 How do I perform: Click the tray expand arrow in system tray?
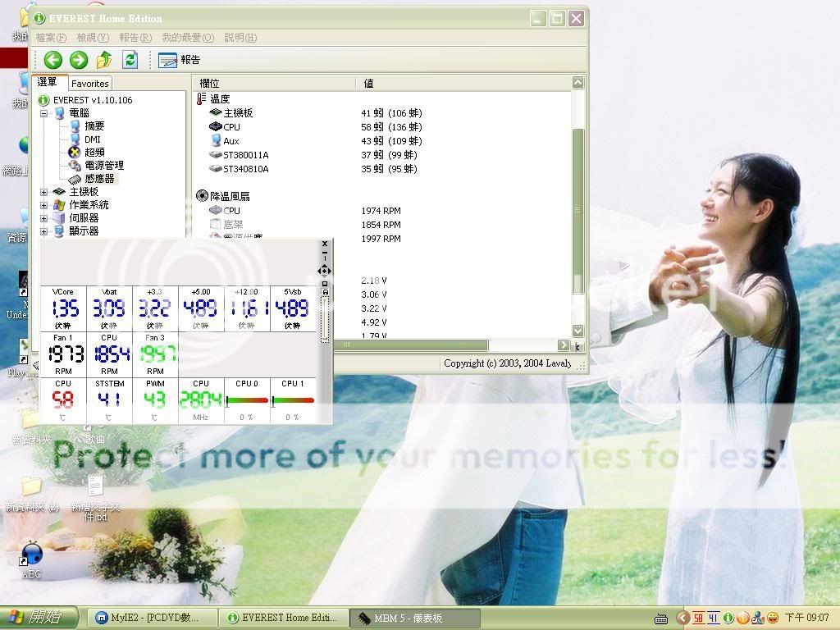click(x=682, y=618)
